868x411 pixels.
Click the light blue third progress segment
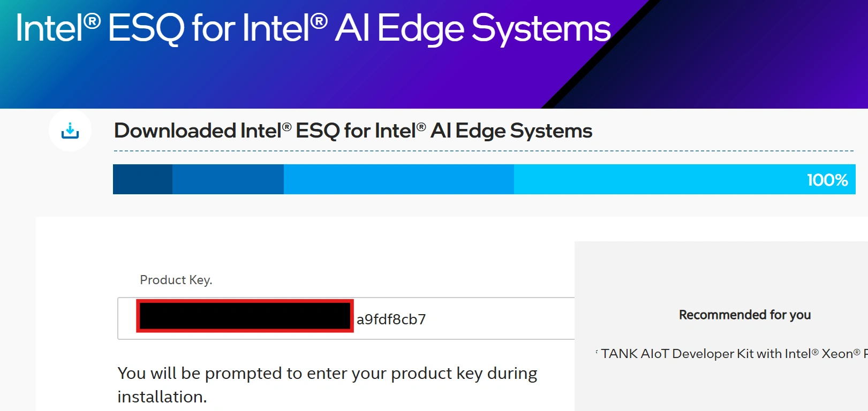click(x=398, y=179)
